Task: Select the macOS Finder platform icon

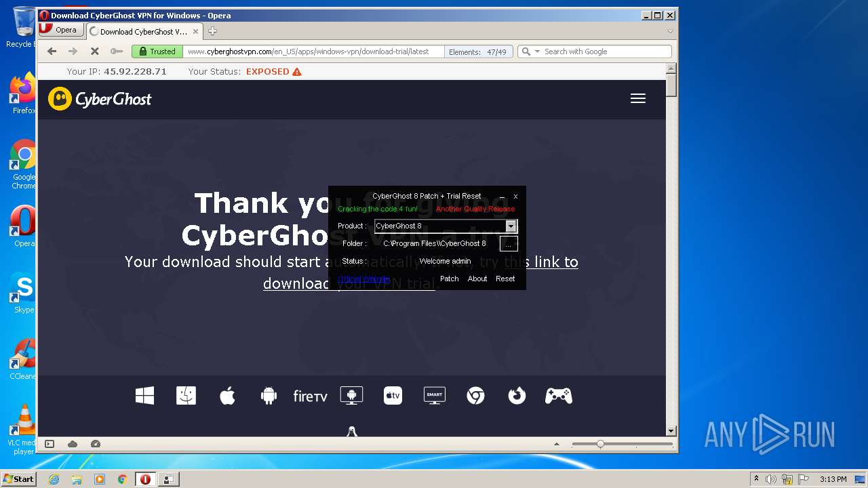Action: [186, 396]
